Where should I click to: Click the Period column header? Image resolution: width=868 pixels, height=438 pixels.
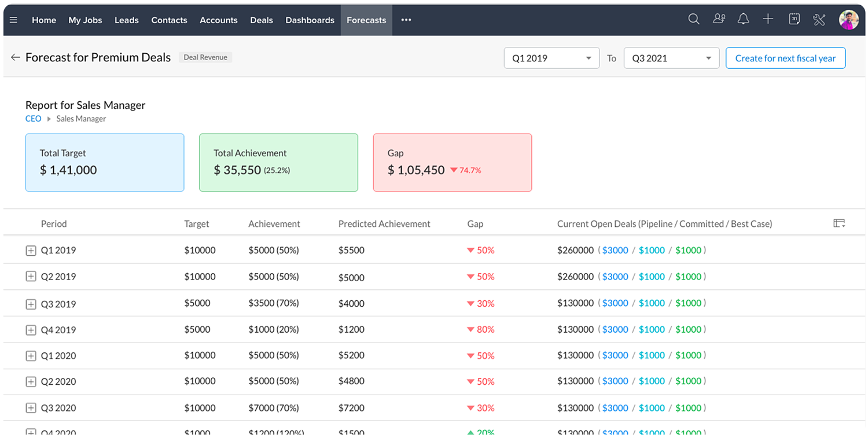coord(54,223)
